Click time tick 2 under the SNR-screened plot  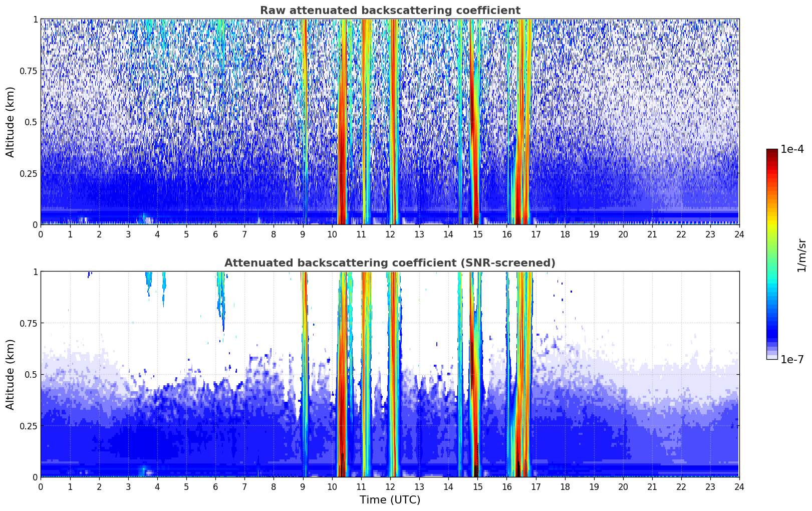coord(99,486)
